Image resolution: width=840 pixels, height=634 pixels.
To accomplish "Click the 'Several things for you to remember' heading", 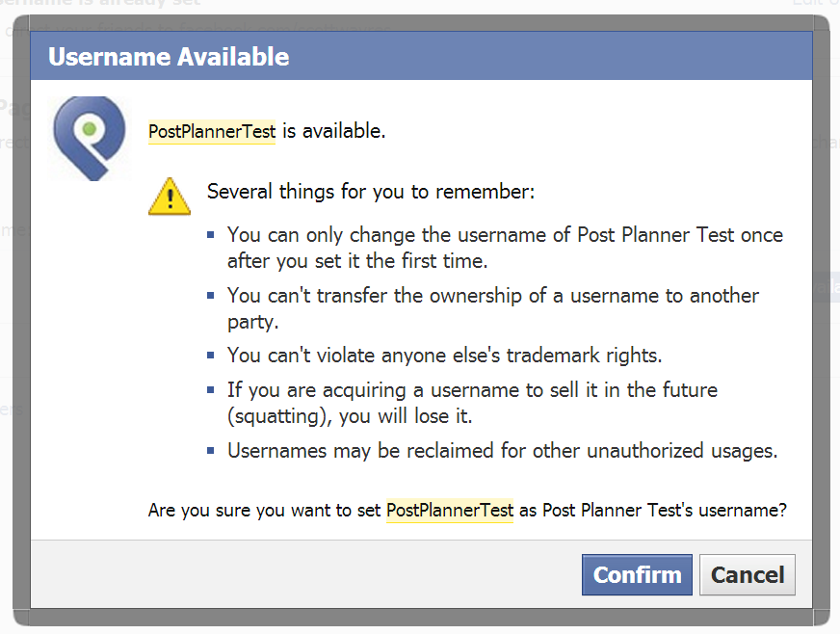I will click(x=371, y=192).
